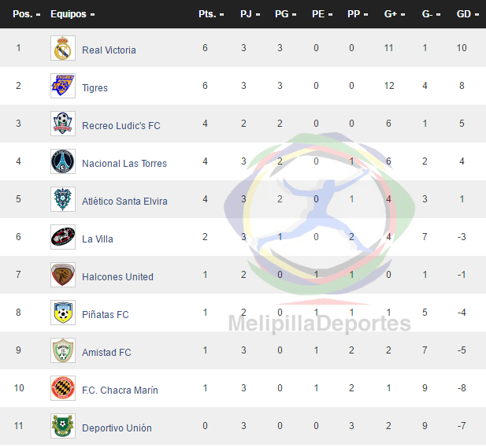Screen dimensions: 486x448
Task: Click the Piñatas FC shield logo
Action: coord(63,313)
